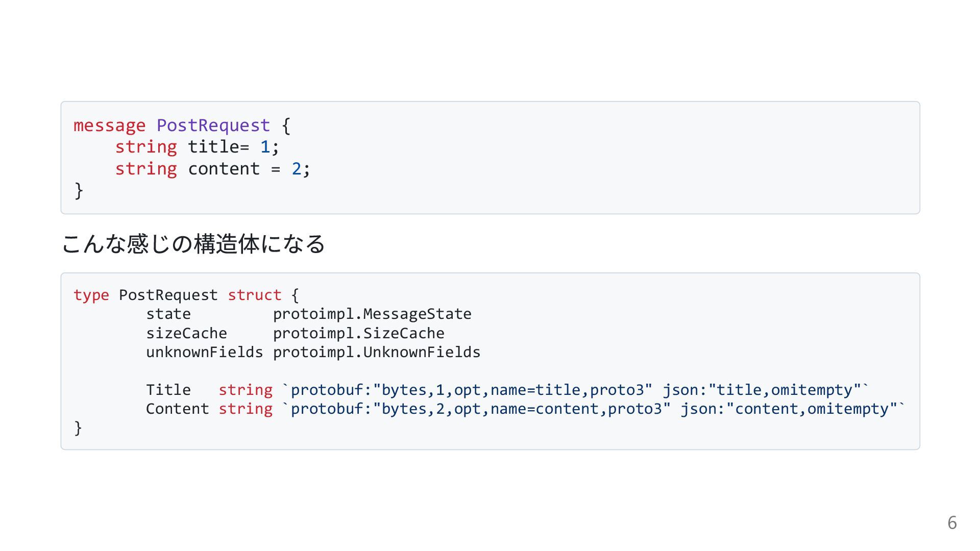This screenshot has height=551, width=980.
Task: Click the 'unknownFields' field name
Action: (204, 352)
